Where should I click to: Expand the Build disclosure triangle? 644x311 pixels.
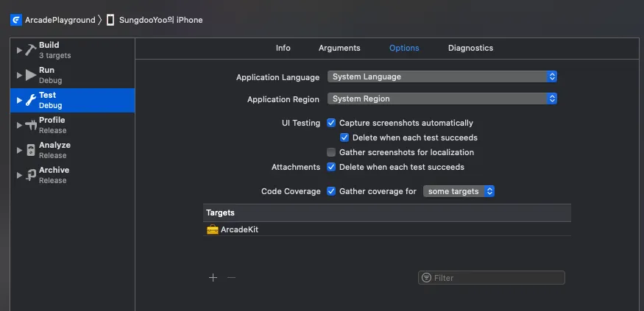tap(19, 50)
